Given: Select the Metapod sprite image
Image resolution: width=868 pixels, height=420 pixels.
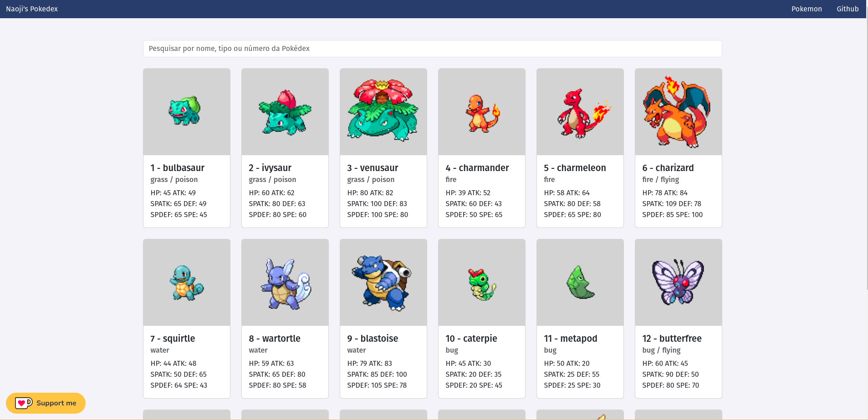Looking at the screenshot, I should (x=580, y=283).
